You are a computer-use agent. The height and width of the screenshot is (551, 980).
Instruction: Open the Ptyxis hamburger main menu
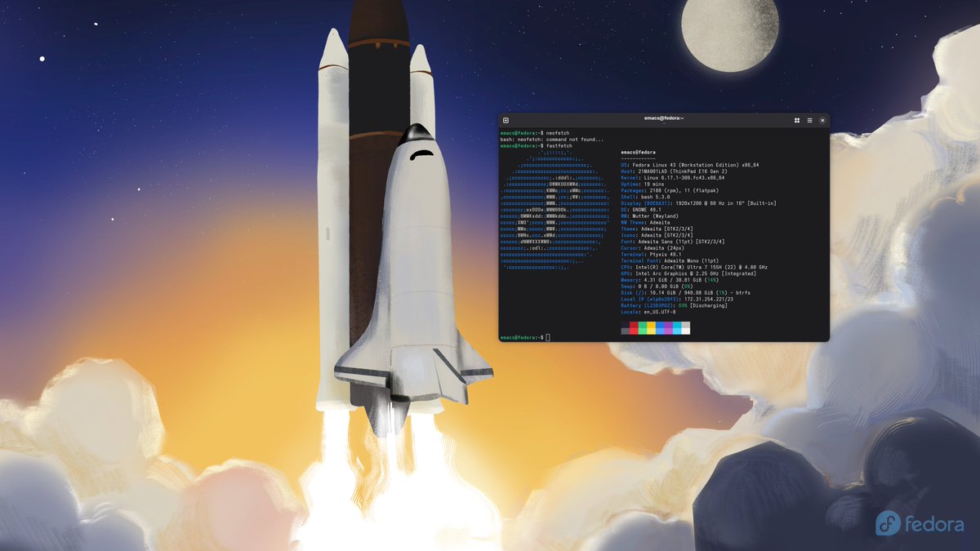click(809, 120)
